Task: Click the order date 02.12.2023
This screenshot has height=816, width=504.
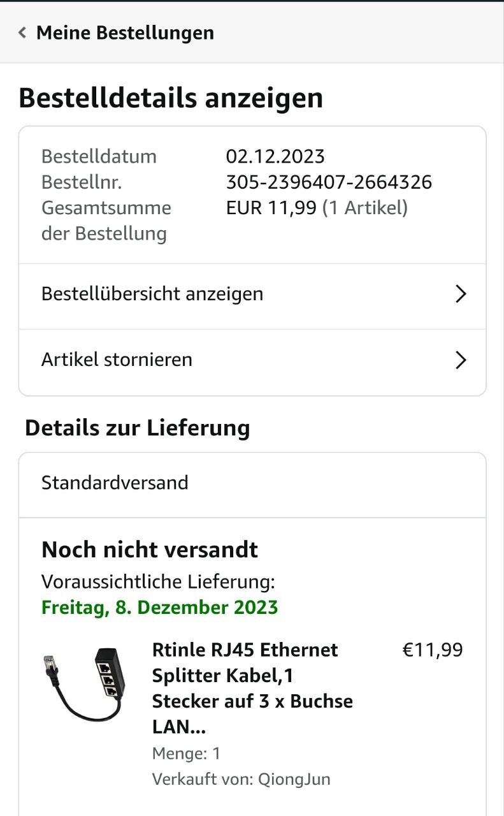Action: pyautogui.click(x=275, y=156)
